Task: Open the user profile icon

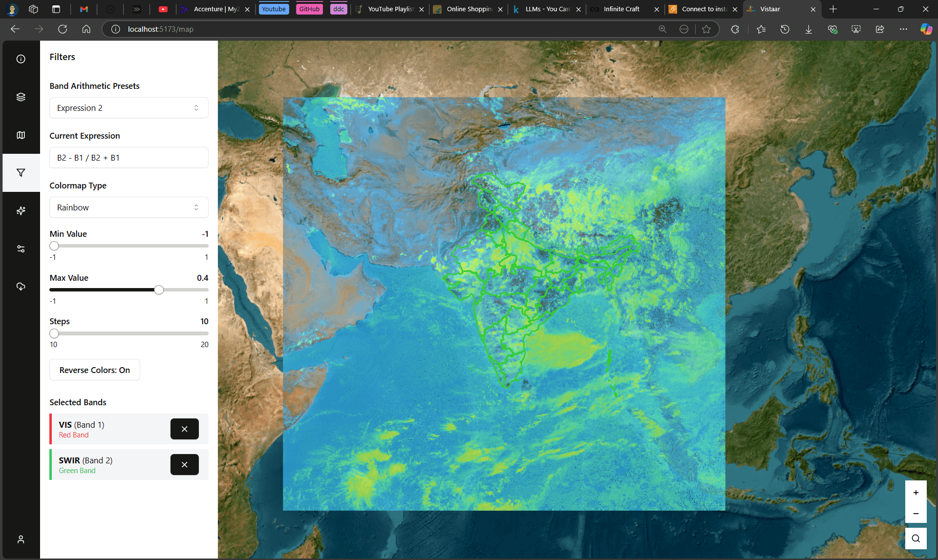Action: pos(21,539)
